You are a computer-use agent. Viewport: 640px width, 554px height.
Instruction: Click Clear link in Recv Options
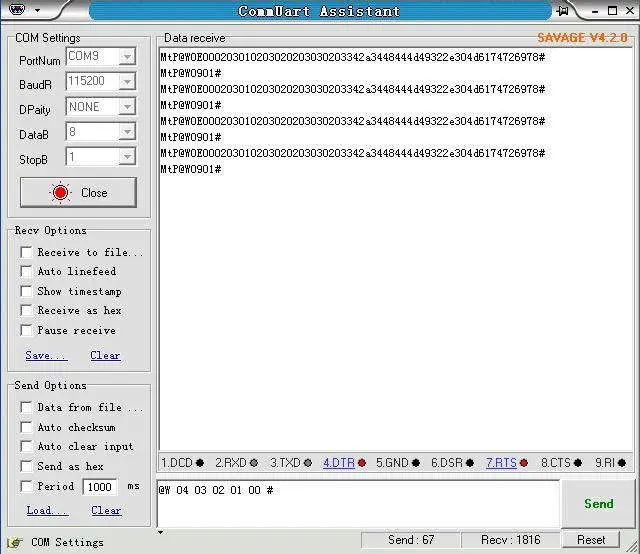point(105,355)
